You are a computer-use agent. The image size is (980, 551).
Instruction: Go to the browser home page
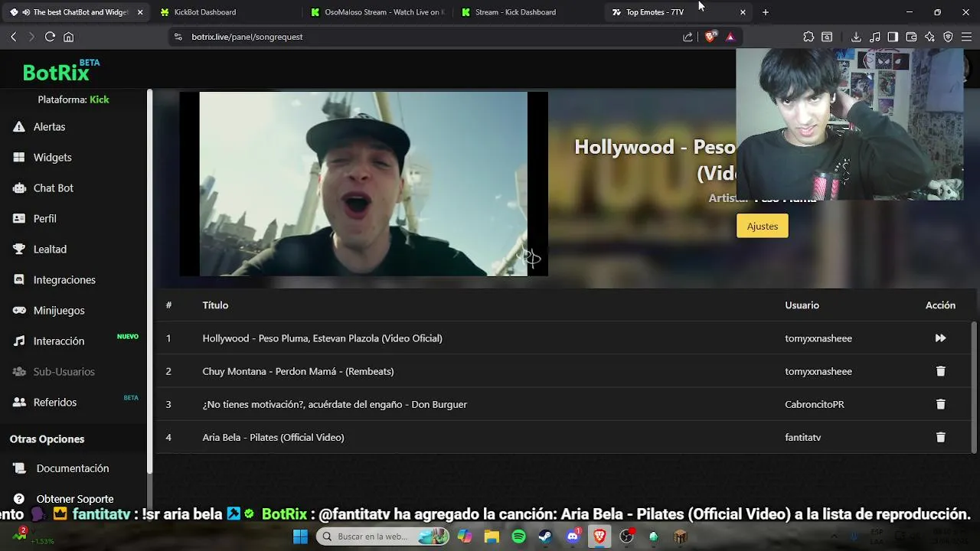click(x=68, y=37)
